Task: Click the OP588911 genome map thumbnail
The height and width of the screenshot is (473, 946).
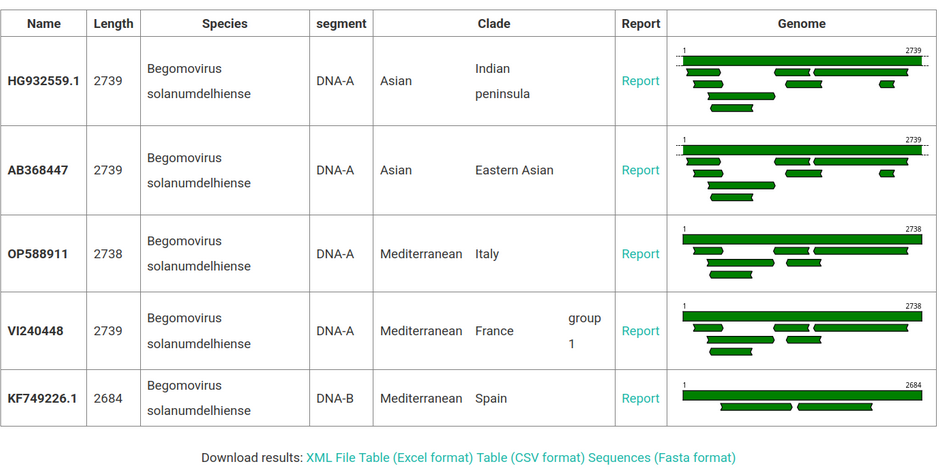Action: (802, 254)
